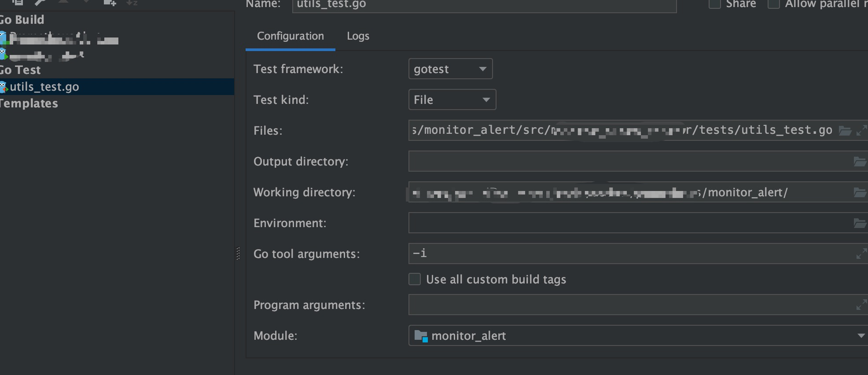Open the Test kind File dropdown

(452, 100)
